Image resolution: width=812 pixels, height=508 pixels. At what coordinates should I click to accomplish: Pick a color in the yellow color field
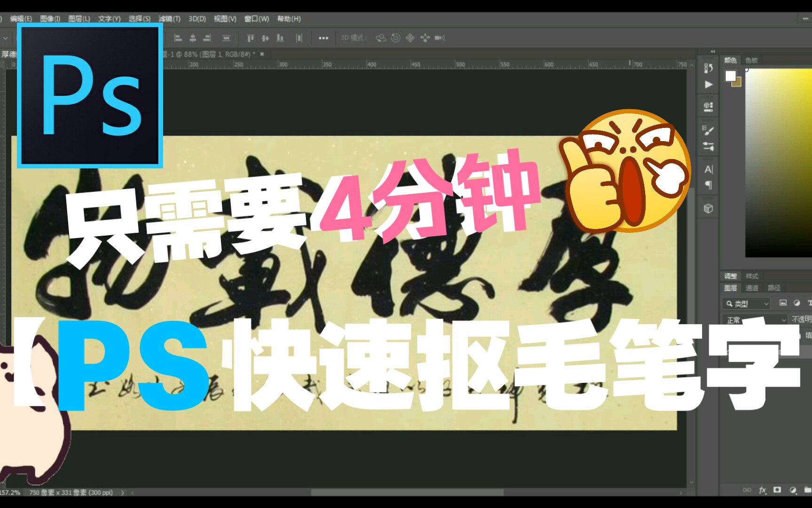[x=779, y=162]
